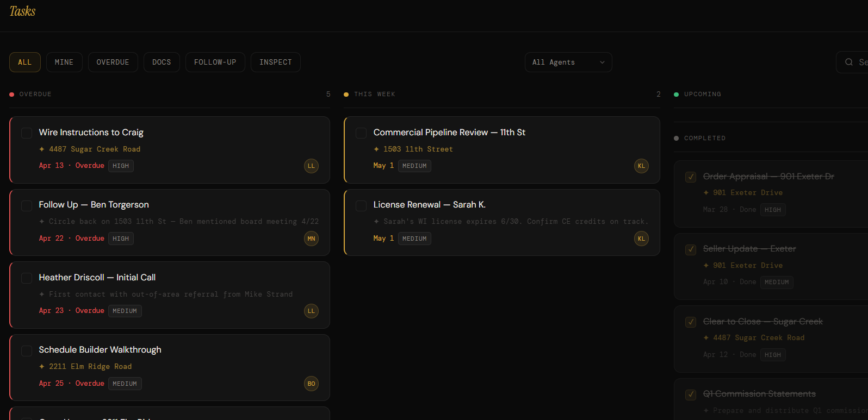Image resolution: width=868 pixels, height=420 pixels.
Task: Click the Tasks page heading
Action: coord(22,11)
